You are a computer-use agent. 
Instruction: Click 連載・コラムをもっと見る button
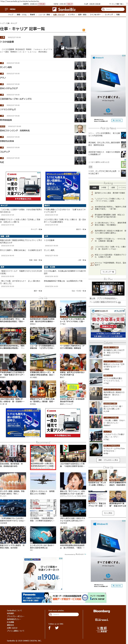click(108, 460)
